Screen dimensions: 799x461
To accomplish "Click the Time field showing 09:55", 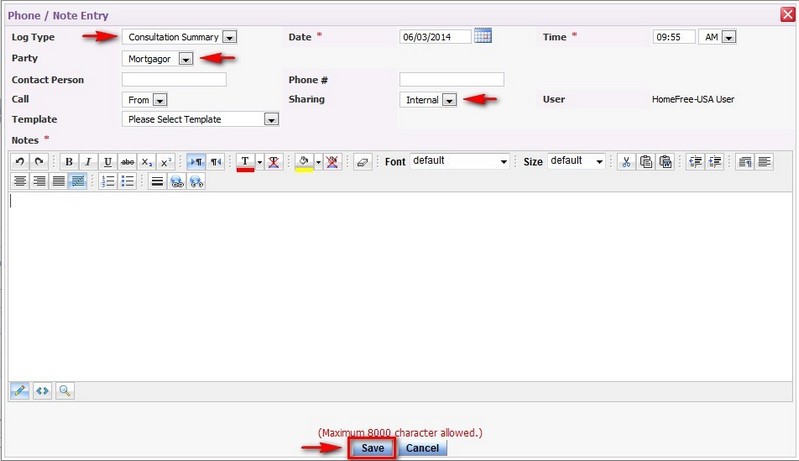I will [674, 37].
